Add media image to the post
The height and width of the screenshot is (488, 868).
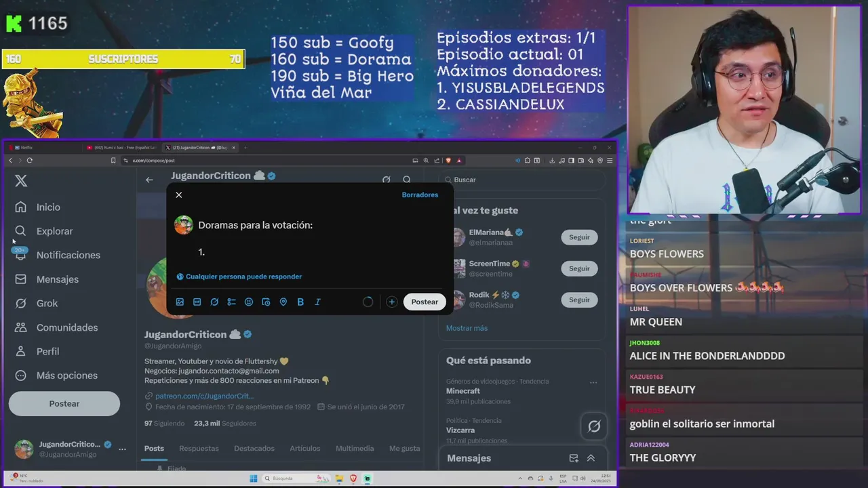(x=180, y=302)
